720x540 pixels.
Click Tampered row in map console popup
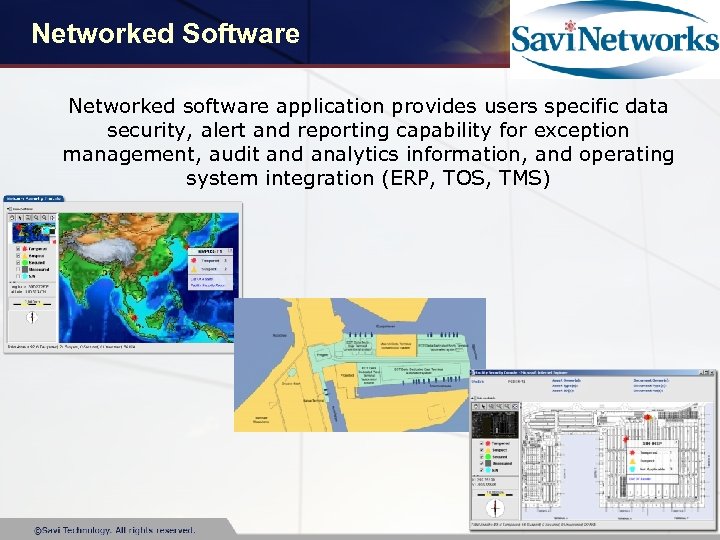click(209, 260)
